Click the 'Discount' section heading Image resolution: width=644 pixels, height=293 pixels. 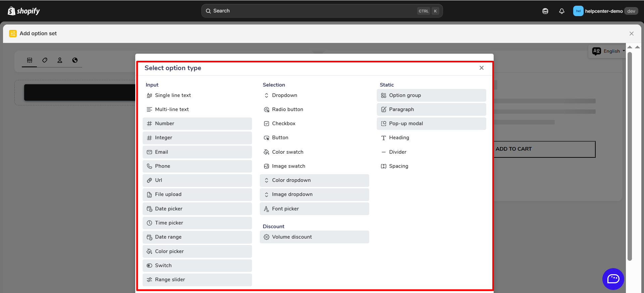coord(274,227)
